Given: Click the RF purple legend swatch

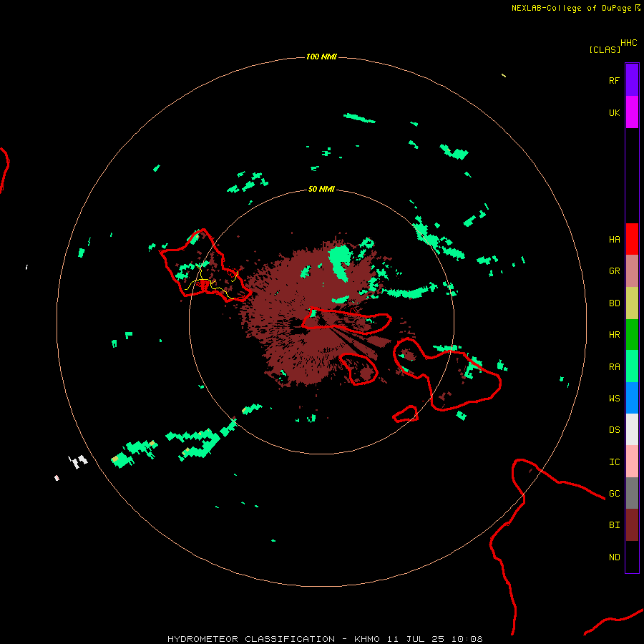Looking at the screenshot, I should [632, 80].
